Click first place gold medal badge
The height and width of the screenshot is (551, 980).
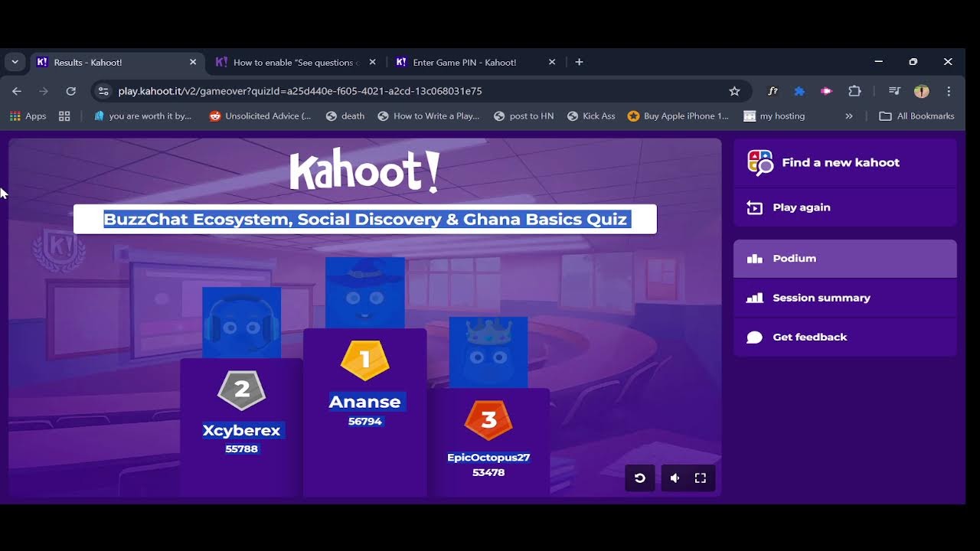(365, 360)
